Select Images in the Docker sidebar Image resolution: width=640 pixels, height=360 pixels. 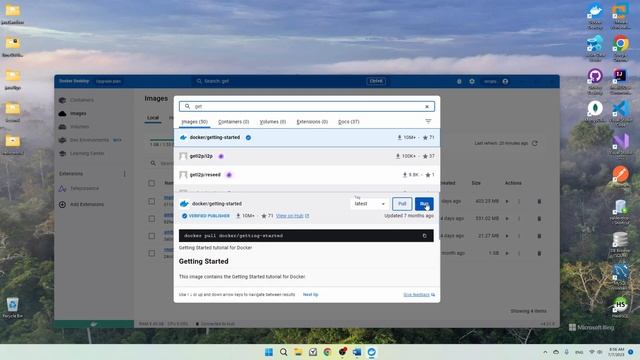coord(78,113)
